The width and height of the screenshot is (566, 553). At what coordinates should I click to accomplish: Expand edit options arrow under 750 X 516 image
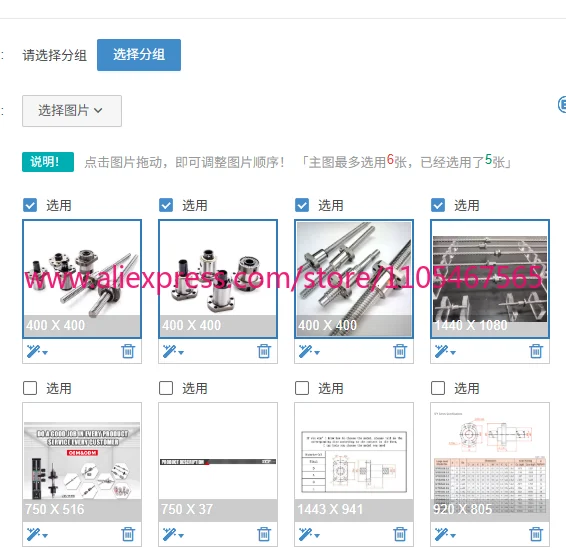click(45, 536)
